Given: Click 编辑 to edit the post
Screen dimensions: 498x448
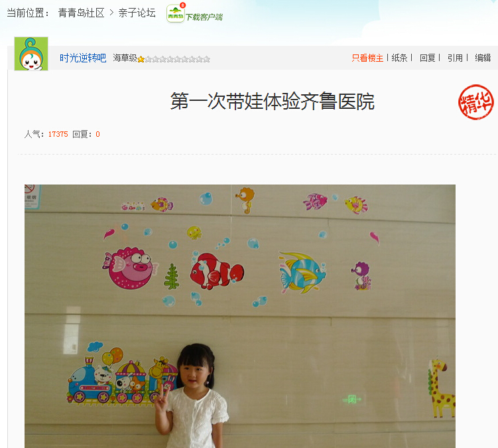Looking at the screenshot, I should tap(483, 58).
